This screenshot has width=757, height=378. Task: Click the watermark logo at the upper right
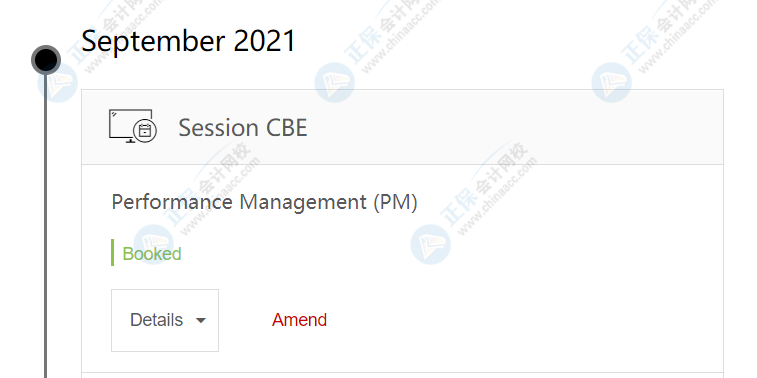point(611,83)
